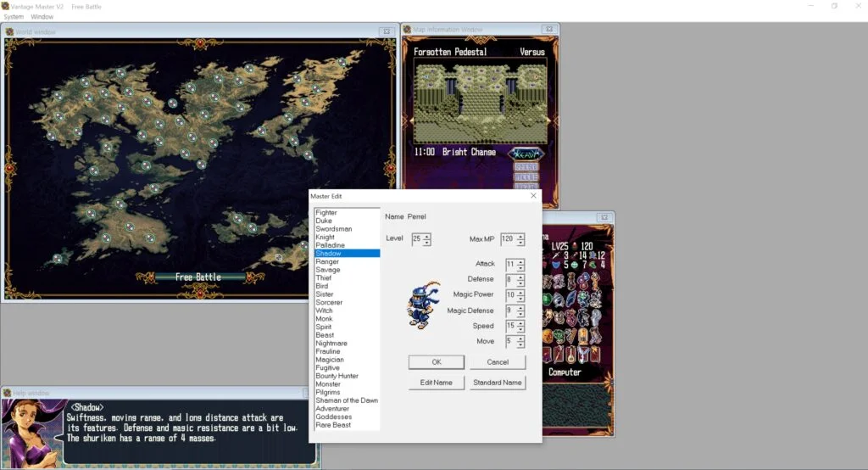Select Knight in the master list

click(347, 237)
